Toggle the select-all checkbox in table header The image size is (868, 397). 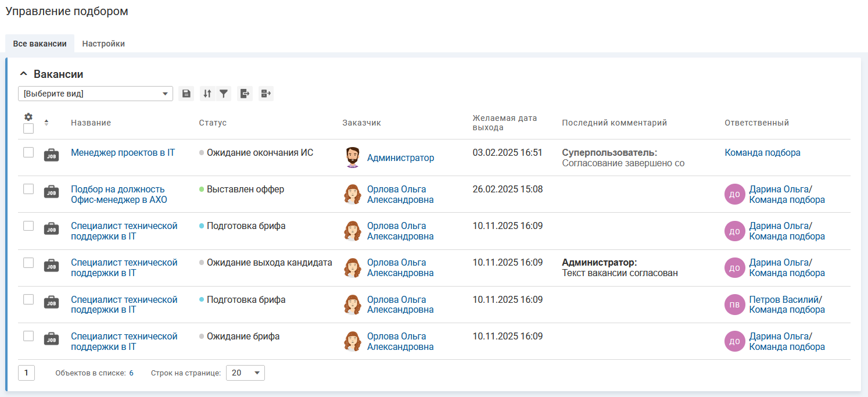[28, 128]
